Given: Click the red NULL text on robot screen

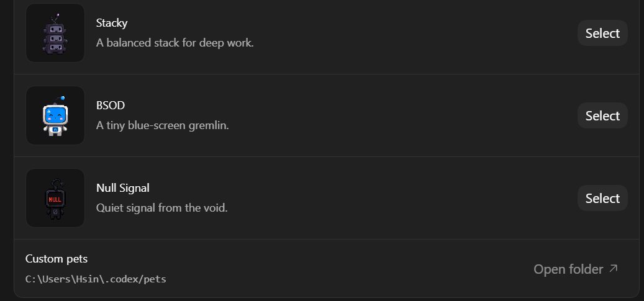Looking at the screenshot, I should click(55, 200).
